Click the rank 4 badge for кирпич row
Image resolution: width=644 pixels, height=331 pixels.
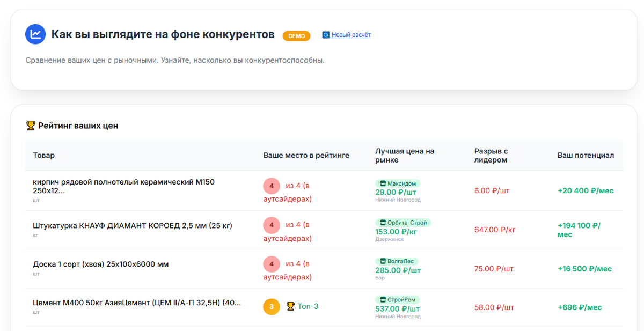point(272,186)
